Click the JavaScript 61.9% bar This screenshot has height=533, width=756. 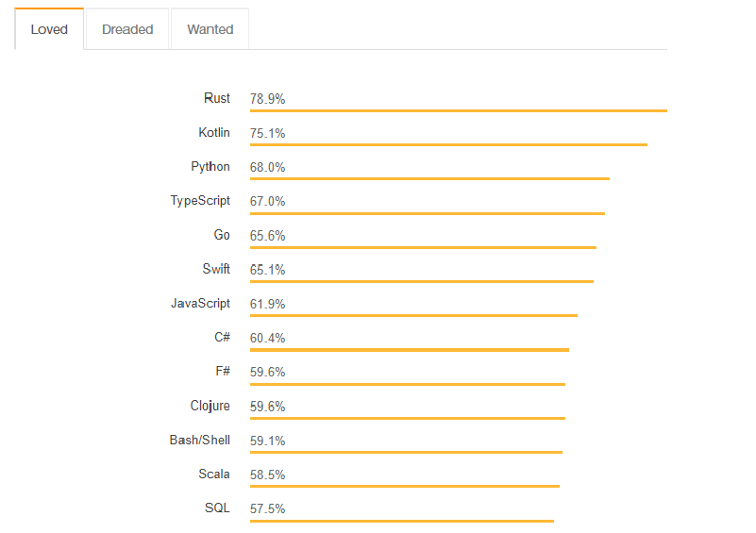pos(413,316)
